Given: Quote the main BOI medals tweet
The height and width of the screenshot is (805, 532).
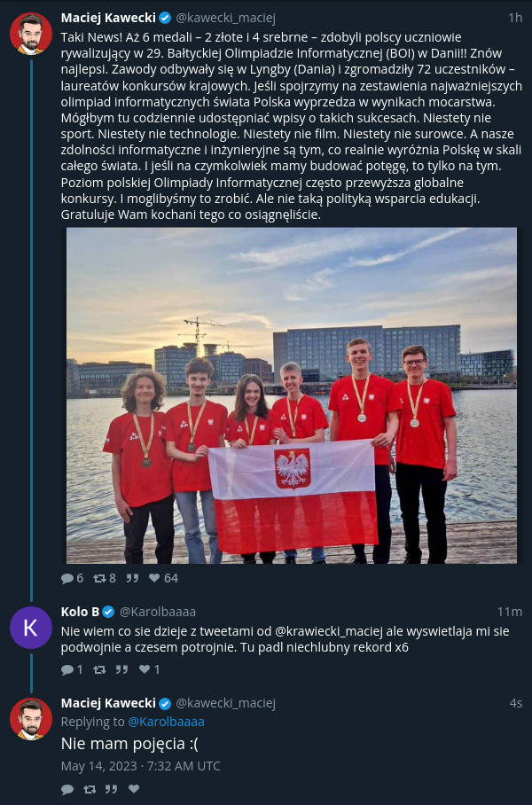Looking at the screenshot, I should coord(132,578).
